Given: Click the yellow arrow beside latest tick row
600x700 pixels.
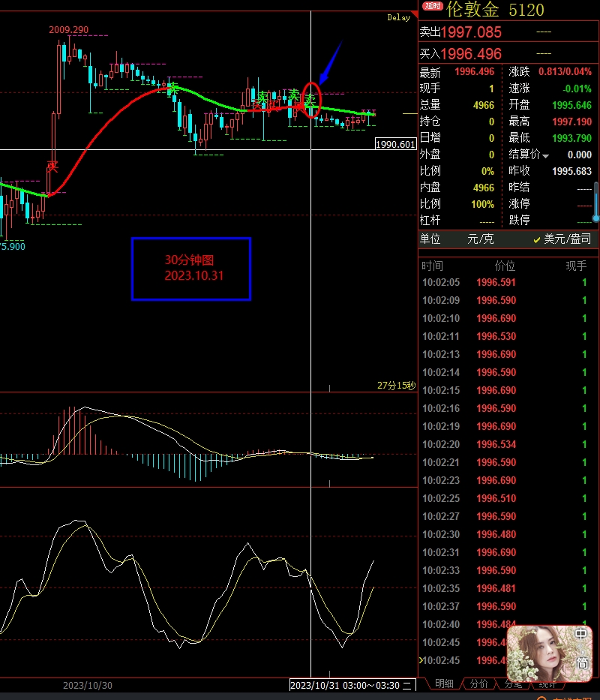Looking at the screenshot, I should point(421,660).
